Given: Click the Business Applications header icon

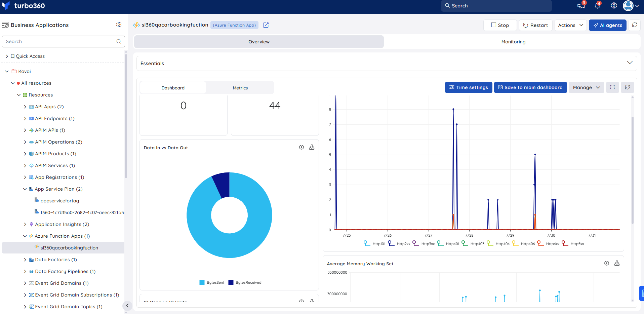Looking at the screenshot, I should pos(5,25).
